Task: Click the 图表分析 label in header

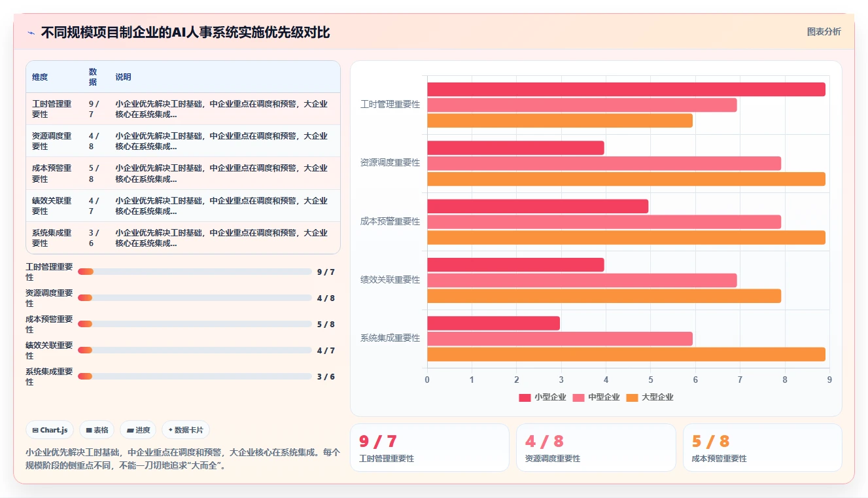Action: click(x=824, y=31)
